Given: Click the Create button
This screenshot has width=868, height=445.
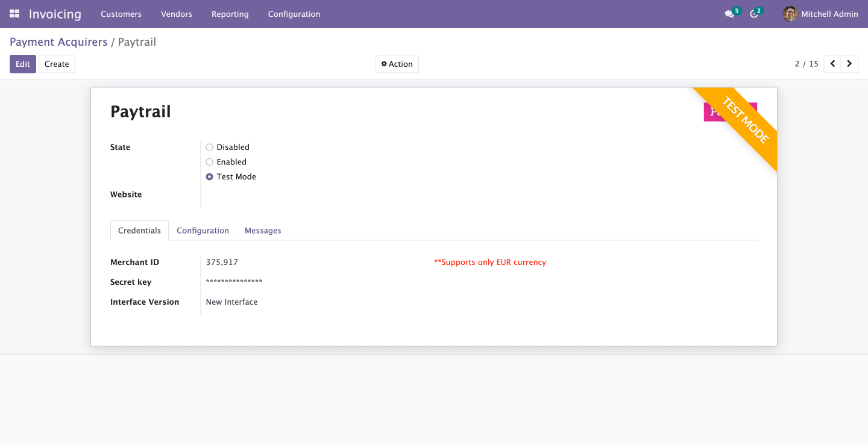Looking at the screenshot, I should 57,64.
